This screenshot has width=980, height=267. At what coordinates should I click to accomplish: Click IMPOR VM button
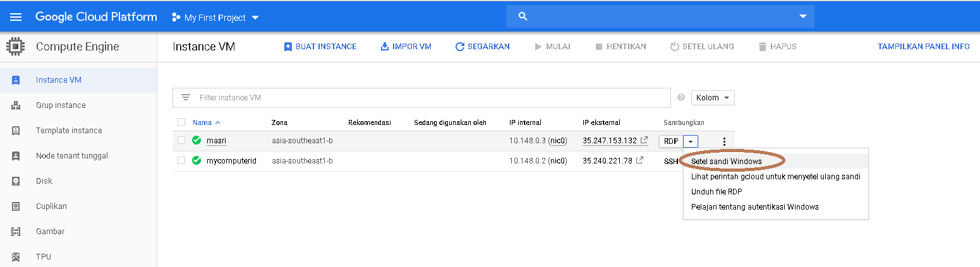pos(406,47)
